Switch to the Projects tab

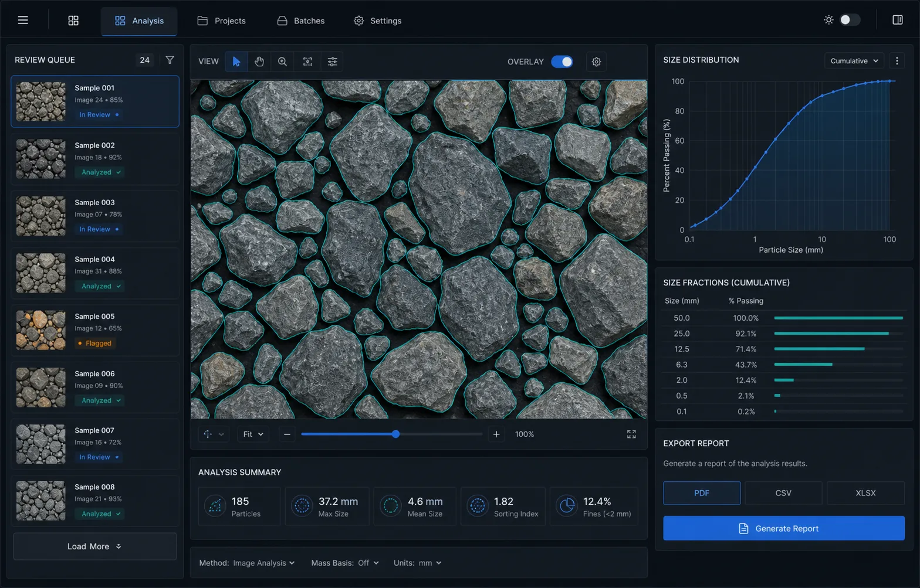[221, 21]
